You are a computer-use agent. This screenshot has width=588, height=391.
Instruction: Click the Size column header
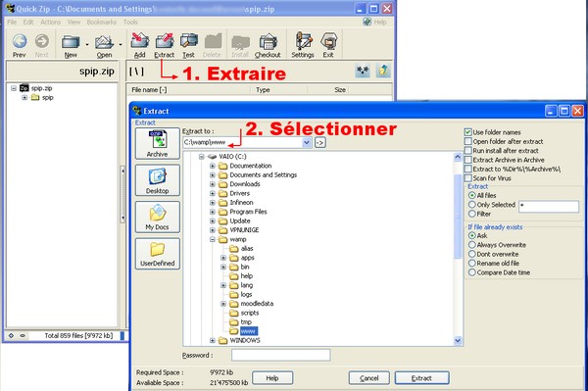pos(328,89)
